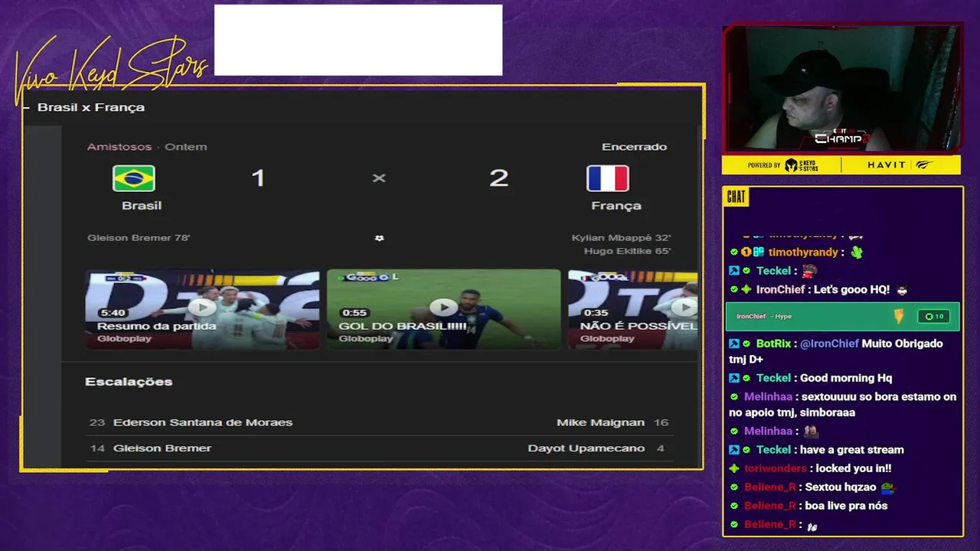The width and height of the screenshot is (980, 551).
Task: Click the frog emote after Sextou hqzao
Action: 888,487
